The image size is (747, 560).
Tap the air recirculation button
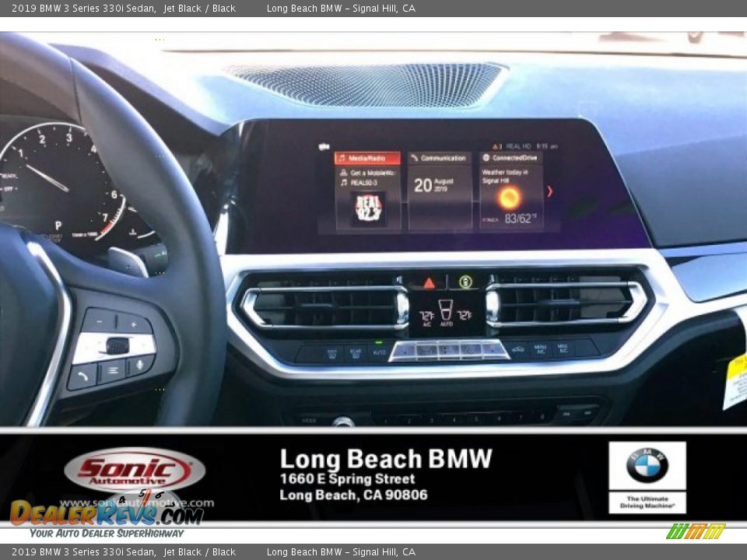click(519, 348)
